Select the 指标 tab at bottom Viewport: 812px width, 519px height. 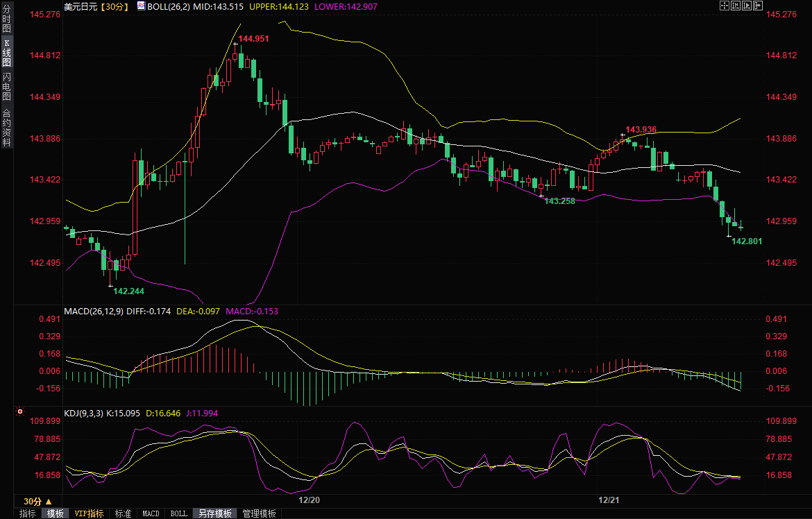[28, 513]
